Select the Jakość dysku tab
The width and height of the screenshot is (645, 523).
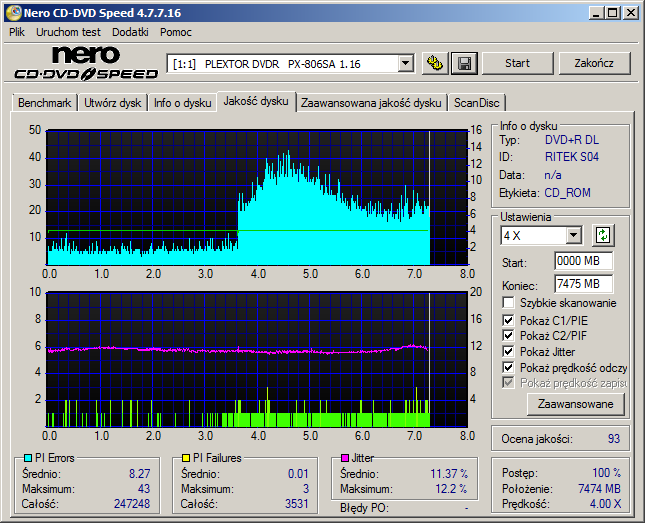256,101
